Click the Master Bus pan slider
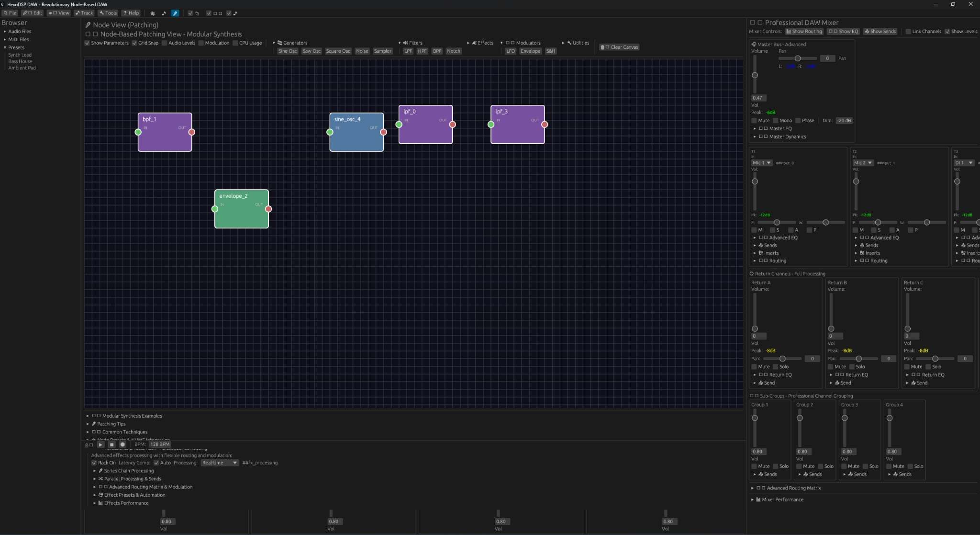980x535 pixels. [x=797, y=58]
